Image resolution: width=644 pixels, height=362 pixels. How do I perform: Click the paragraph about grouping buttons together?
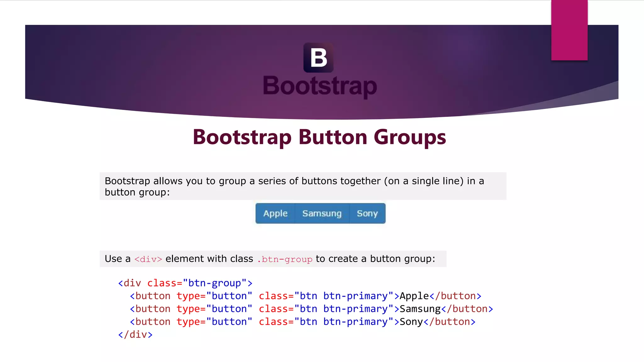click(294, 186)
